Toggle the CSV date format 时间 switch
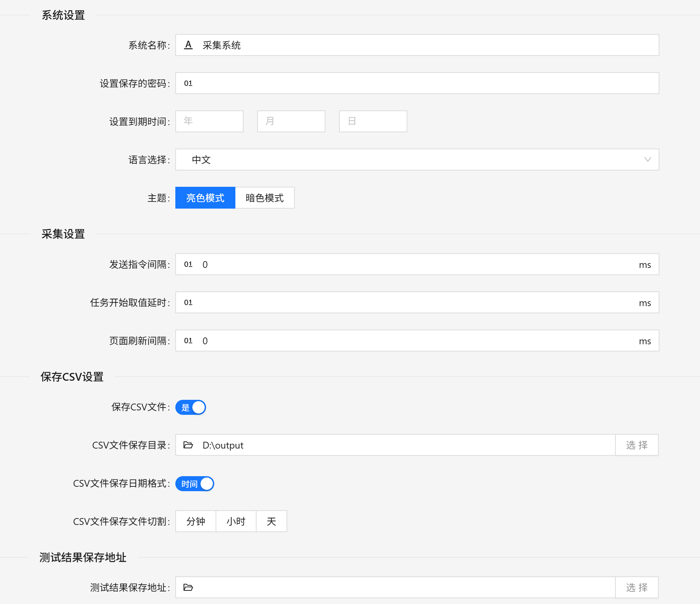This screenshot has height=604, width=700. 194,483
